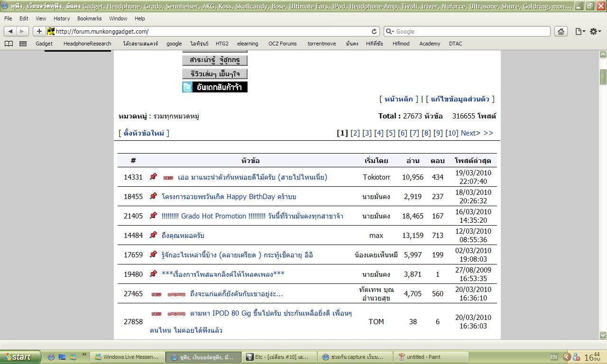Open the Gadget bookmark
Screen dimensions: 607x364
[44, 44]
